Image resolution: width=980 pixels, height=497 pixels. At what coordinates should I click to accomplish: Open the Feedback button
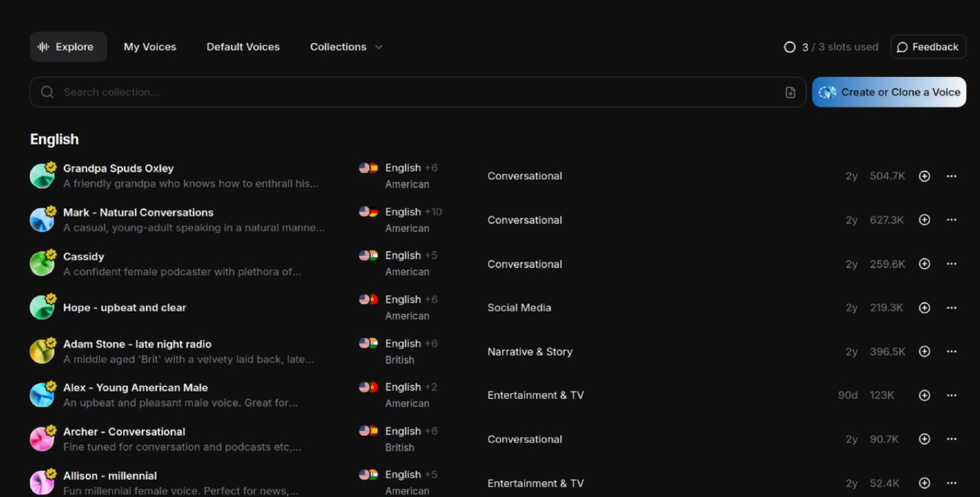pos(928,47)
